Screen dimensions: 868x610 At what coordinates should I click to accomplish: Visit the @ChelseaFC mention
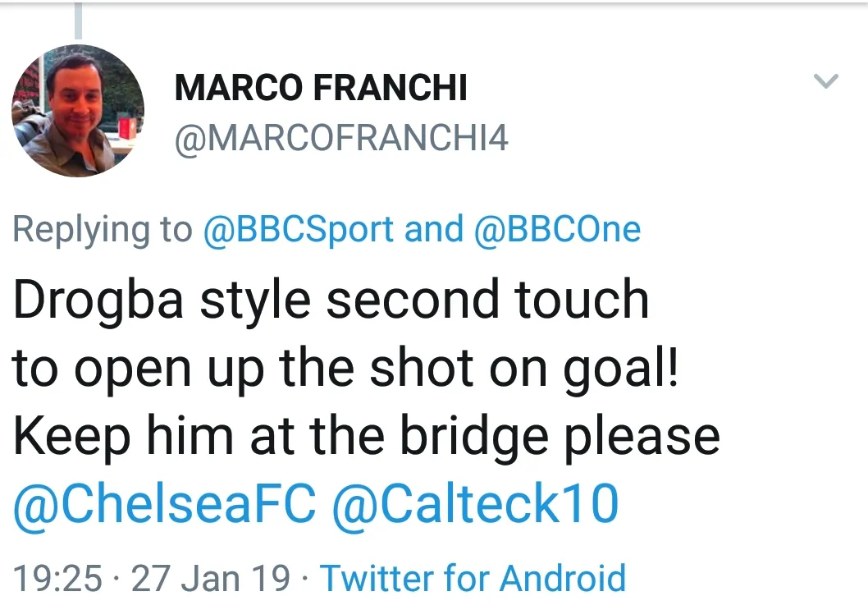[164, 503]
